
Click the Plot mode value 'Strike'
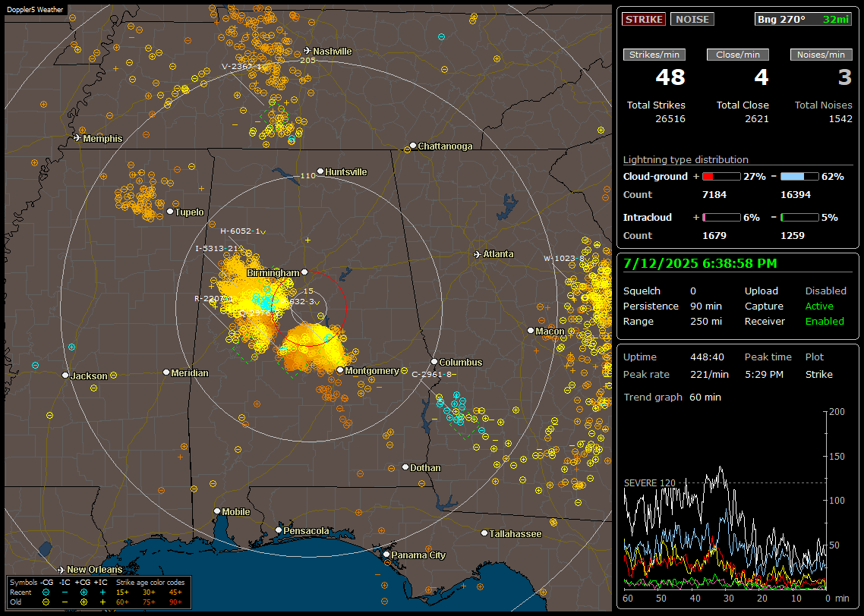tap(818, 374)
